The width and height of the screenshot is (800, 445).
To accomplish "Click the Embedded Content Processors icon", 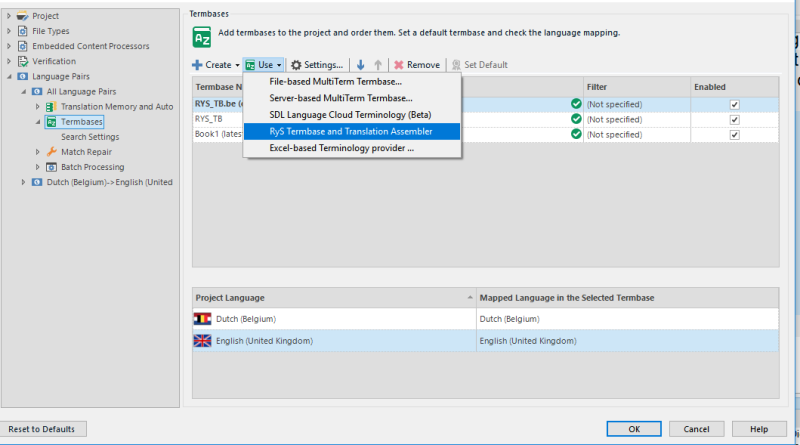I will 22,46.
